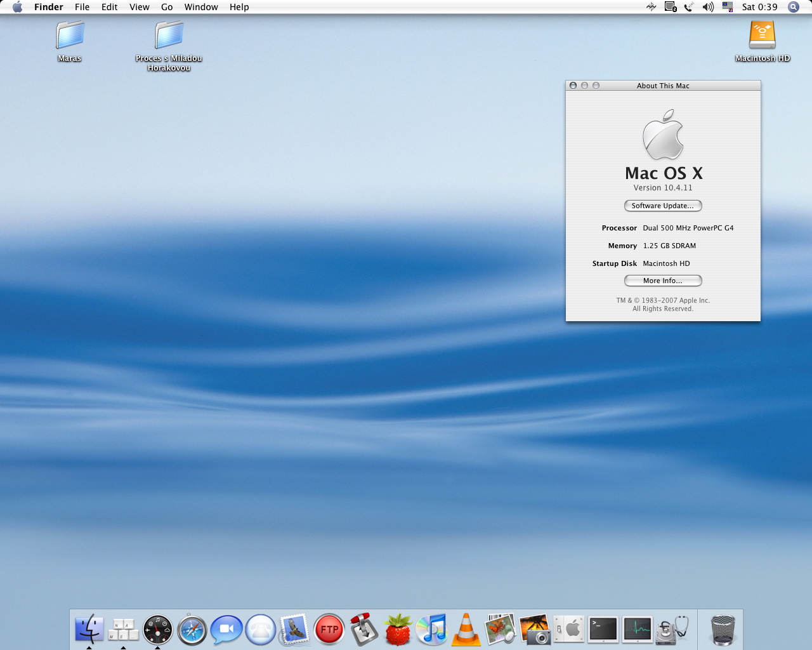The image size is (812, 650).
Task: Open Disk Utility stethoscope icon
Action: point(672,630)
